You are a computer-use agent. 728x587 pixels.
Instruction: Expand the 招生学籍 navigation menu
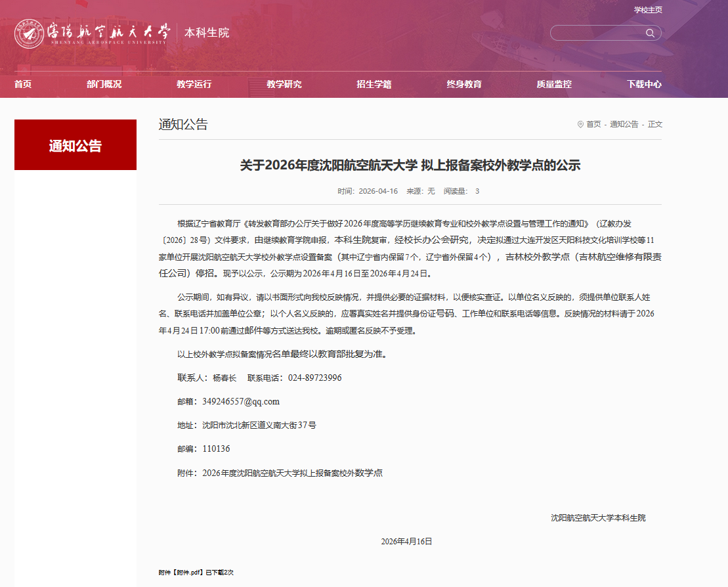374,84
